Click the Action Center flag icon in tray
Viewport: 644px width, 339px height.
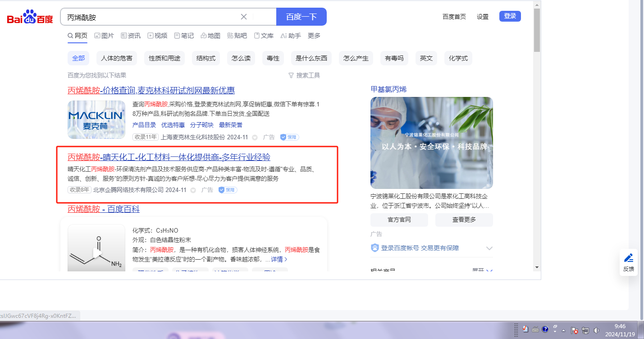click(x=575, y=330)
